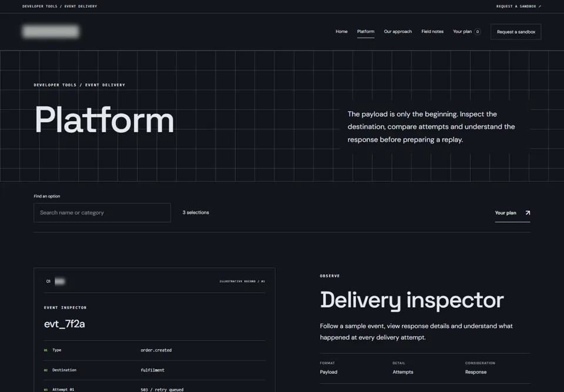Follow the top bar REQUEST A SANDBOX link

pos(518,6)
